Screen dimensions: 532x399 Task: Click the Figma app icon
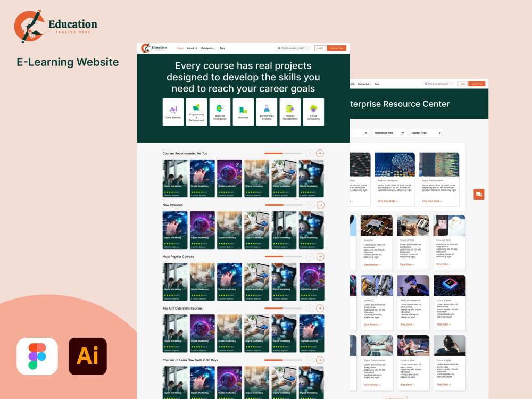coord(37,356)
